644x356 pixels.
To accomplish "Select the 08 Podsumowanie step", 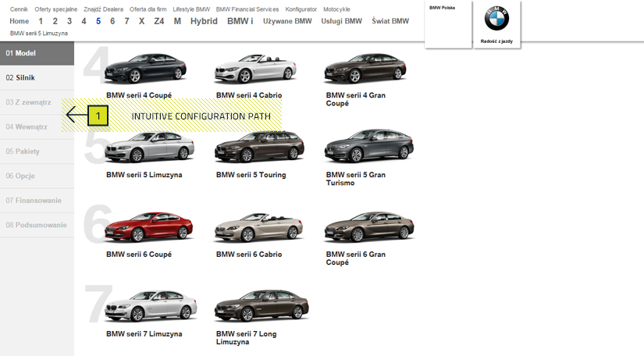I will (x=37, y=225).
